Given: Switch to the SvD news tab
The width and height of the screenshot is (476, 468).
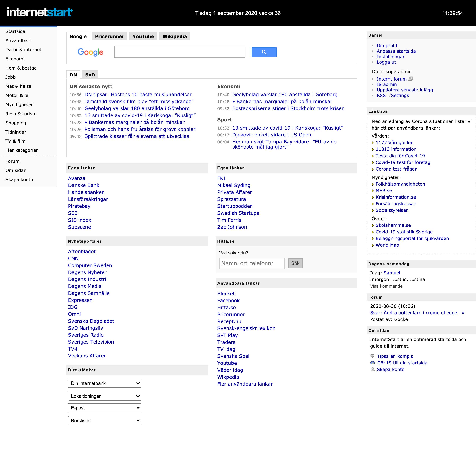Looking at the screenshot, I should coord(90,75).
